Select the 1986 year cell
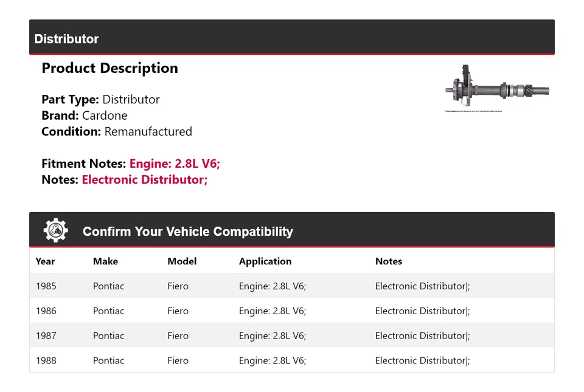Image resolution: width=584 pixels, height=392 pixels. [46, 311]
